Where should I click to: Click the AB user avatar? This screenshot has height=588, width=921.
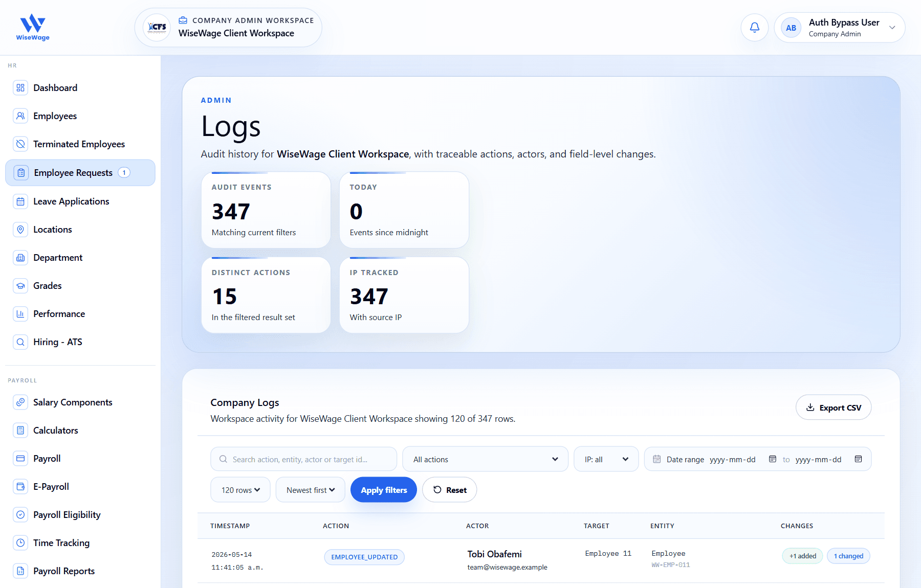point(791,28)
